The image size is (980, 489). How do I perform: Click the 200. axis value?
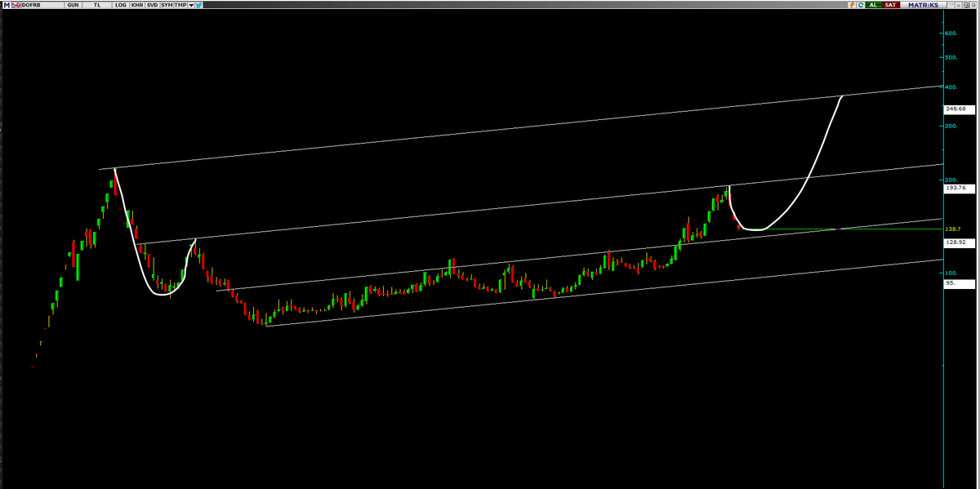click(x=951, y=180)
